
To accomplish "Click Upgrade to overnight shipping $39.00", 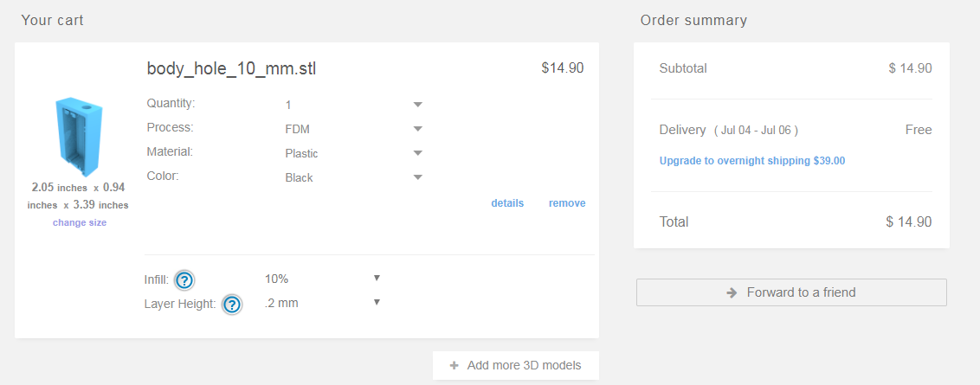I will coord(751,160).
